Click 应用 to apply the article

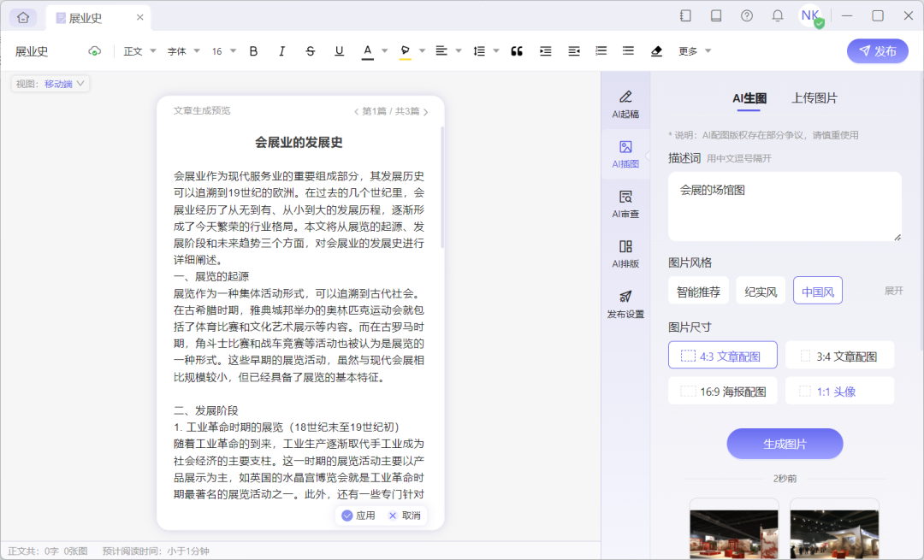tap(358, 516)
